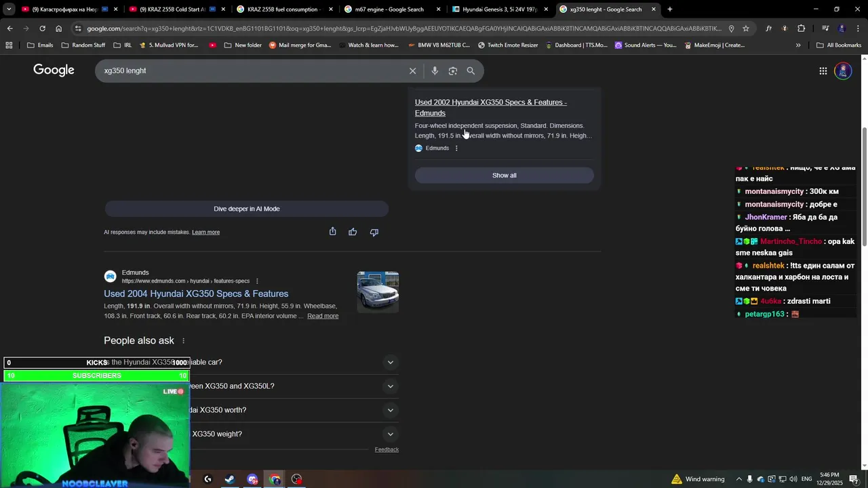Click the Google logo
Viewport: 868px width, 488px height.
coord(54,70)
